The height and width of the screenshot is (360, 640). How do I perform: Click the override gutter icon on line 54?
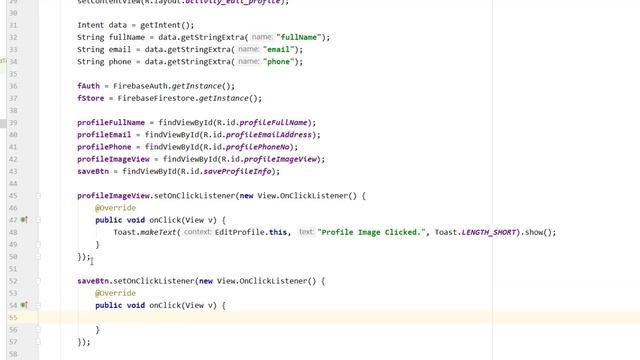(24, 305)
